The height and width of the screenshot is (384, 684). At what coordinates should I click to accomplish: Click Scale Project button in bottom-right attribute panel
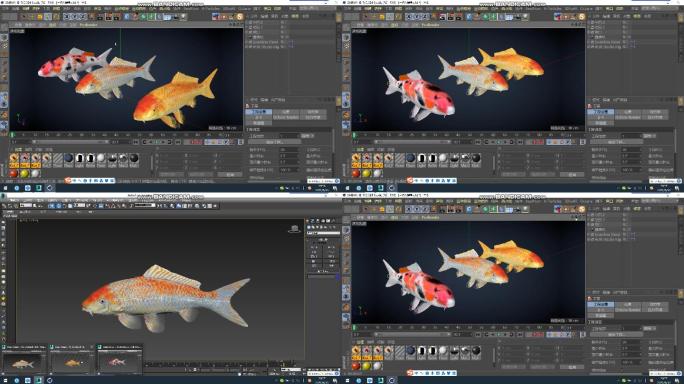click(616, 334)
